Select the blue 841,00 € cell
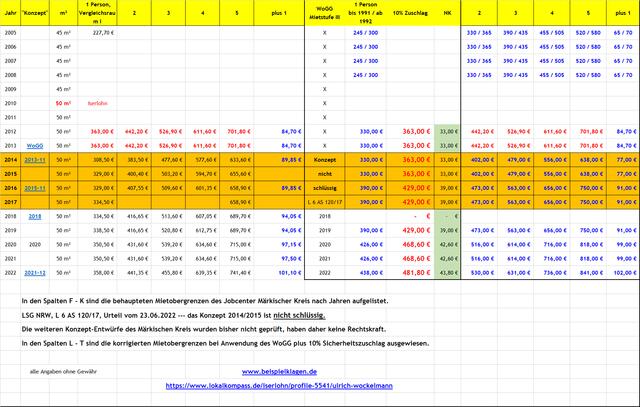Viewport: 640px width, 407px height. [588, 273]
